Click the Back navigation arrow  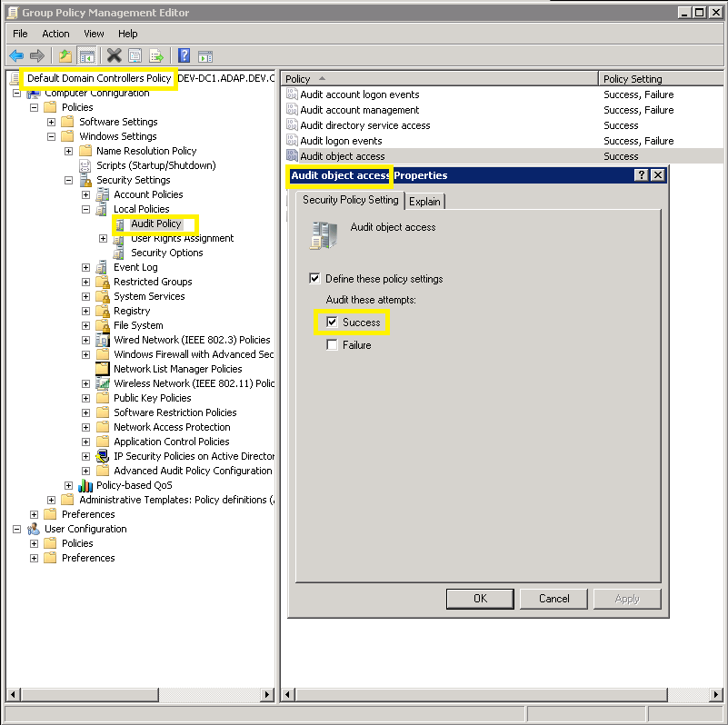[x=16, y=55]
